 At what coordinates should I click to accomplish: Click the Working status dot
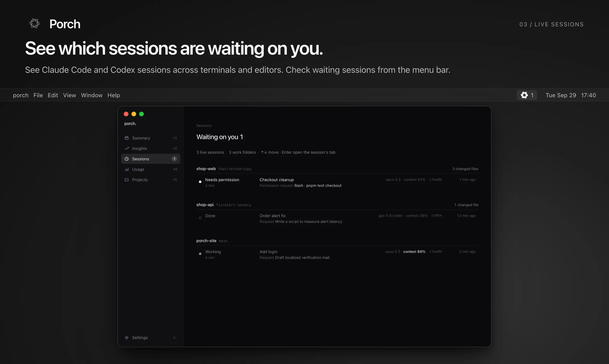pyautogui.click(x=200, y=254)
